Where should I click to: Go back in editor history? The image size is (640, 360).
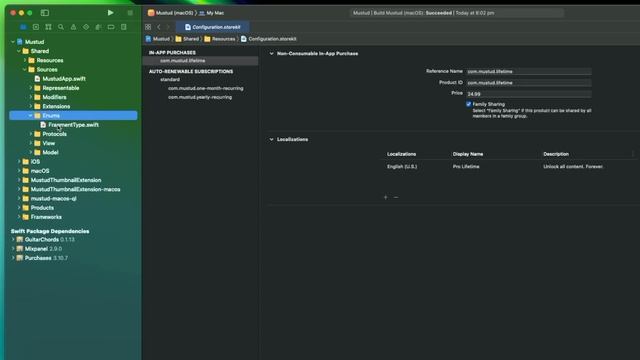(159, 27)
